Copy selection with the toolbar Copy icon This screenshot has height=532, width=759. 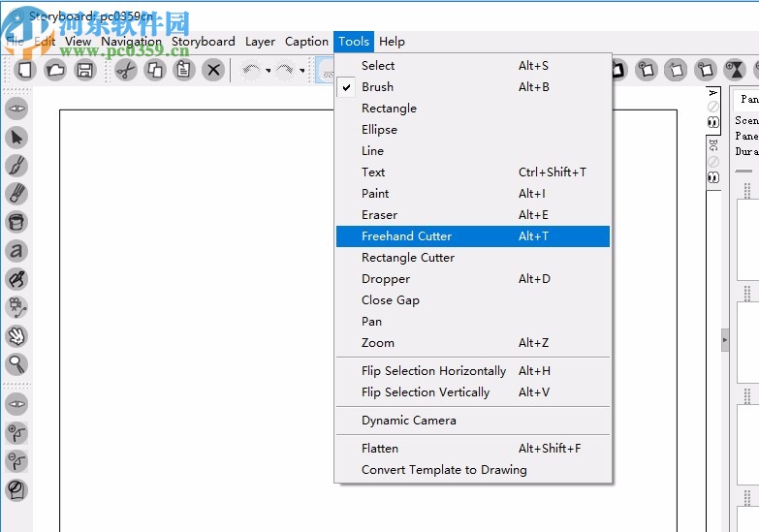pyautogui.click(x=155, y=70)
